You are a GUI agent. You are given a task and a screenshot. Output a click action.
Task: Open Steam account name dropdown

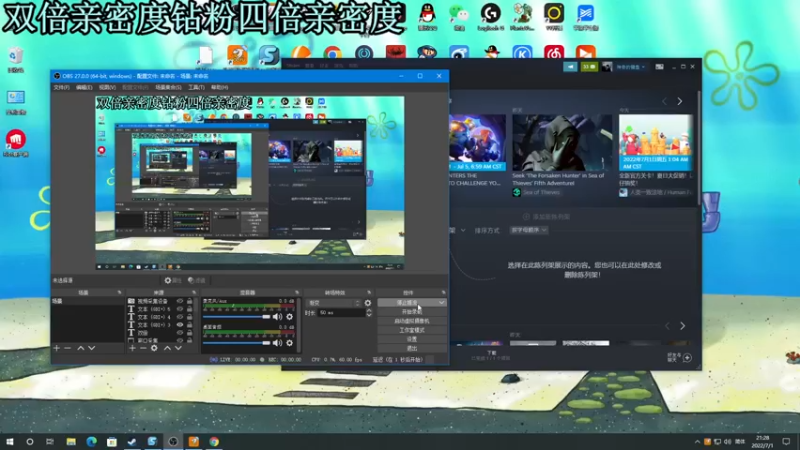631,67
